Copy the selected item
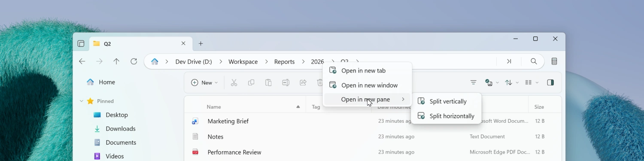The width and height of the screenshot is (644, 161). (251, 82)
